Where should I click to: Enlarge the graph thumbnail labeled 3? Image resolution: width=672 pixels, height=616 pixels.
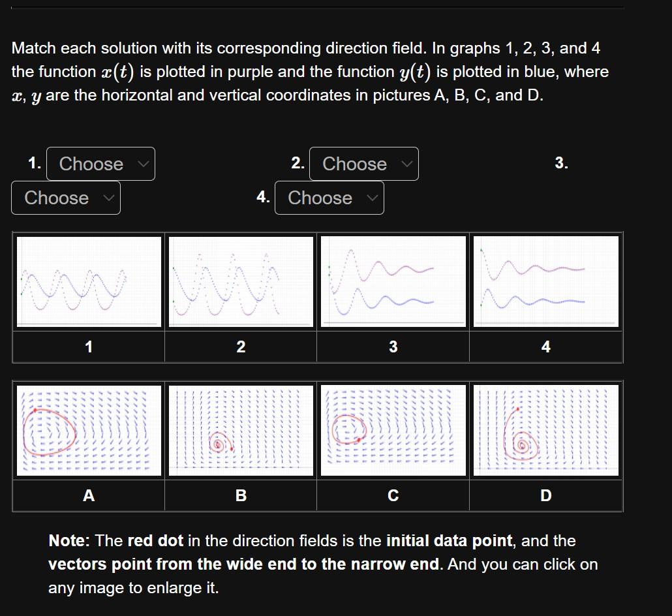[x=393, y=281]
